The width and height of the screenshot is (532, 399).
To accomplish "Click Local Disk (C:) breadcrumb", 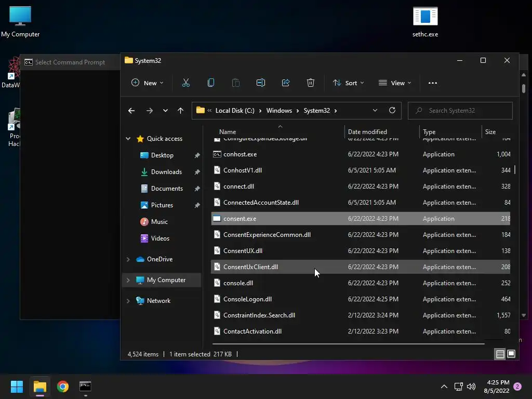I will pyautogui.click(x=235, y=111).
